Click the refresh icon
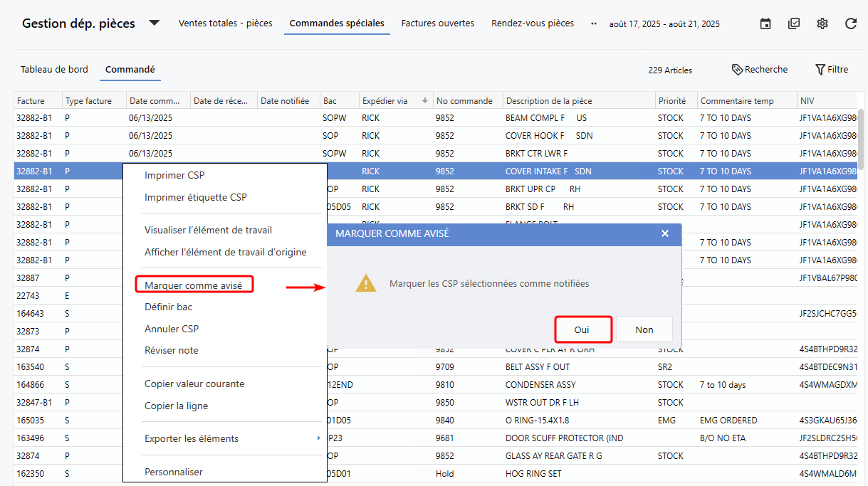868x486 pixels. click(851, 23)
